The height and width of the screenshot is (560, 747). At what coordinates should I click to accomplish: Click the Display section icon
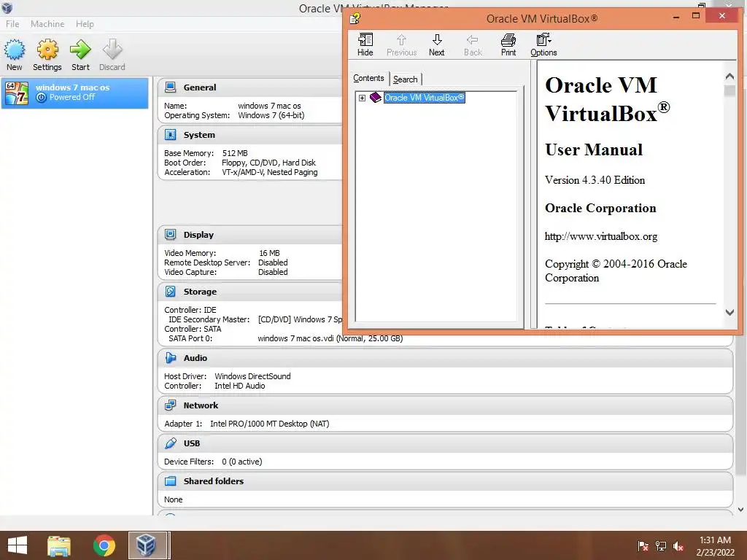pos(170,234)
